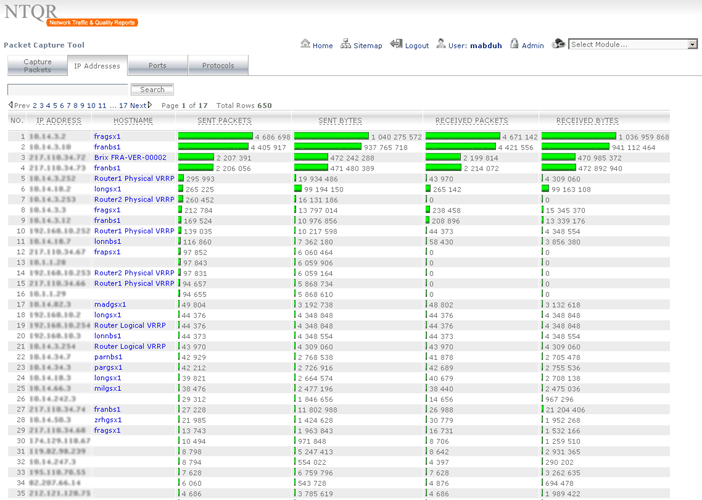Open the Protocols tab
Image resolution: width=702 pixels, height=500 pixels.
pos(218,66)
